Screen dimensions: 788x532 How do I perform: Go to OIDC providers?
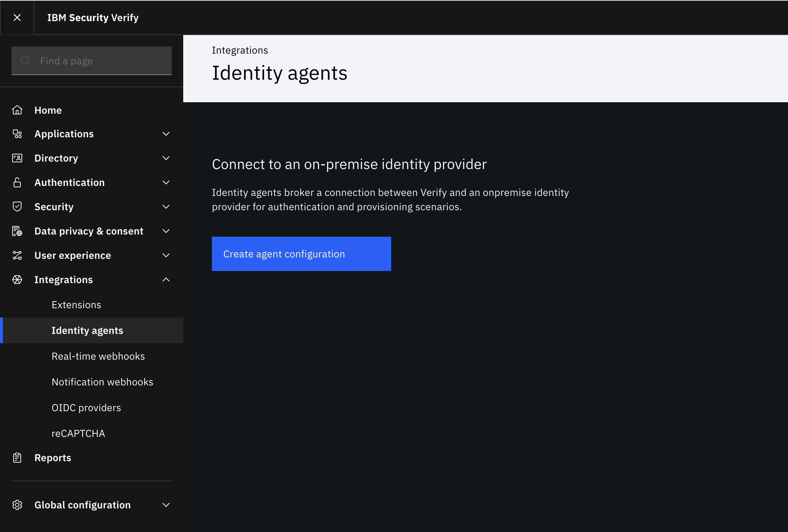click(x=86, y=408)
